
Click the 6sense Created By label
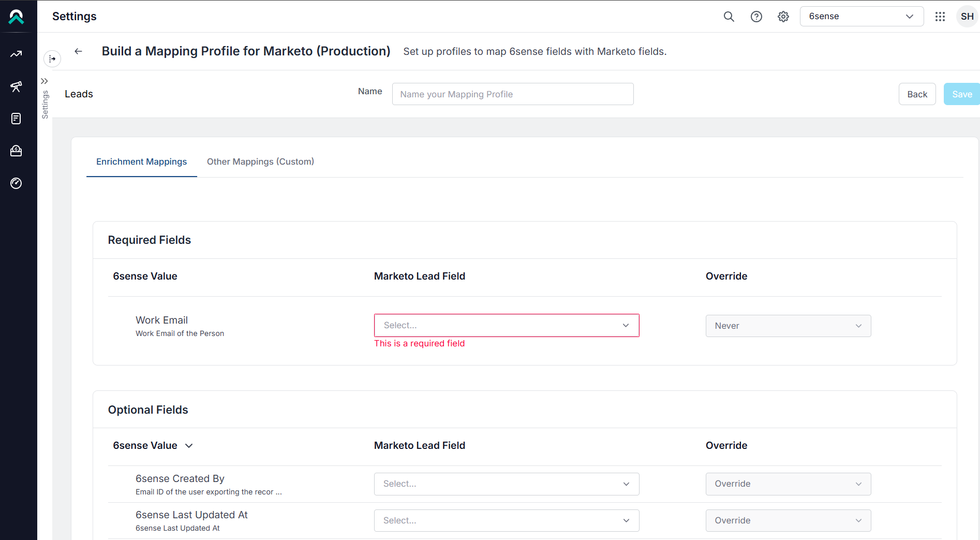pos(180,478)
